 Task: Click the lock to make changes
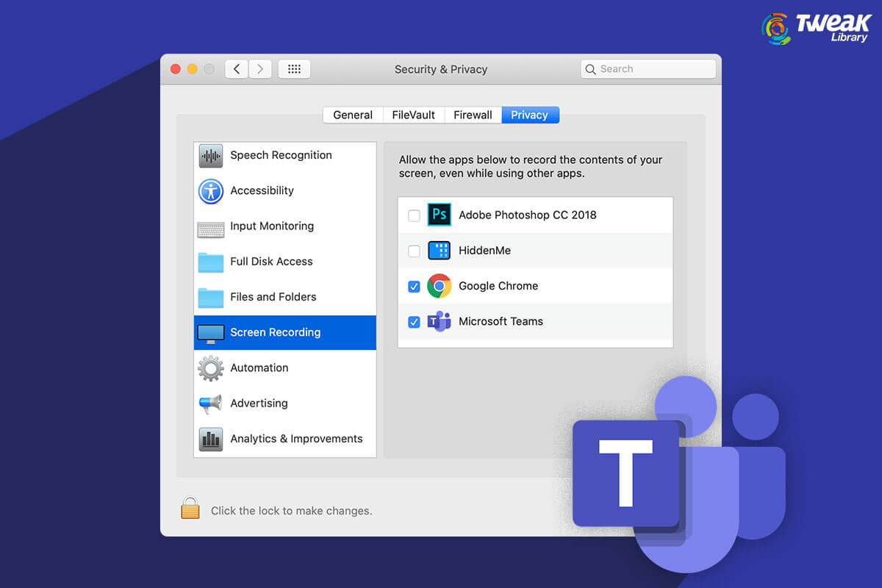click(x=190, y=508)
